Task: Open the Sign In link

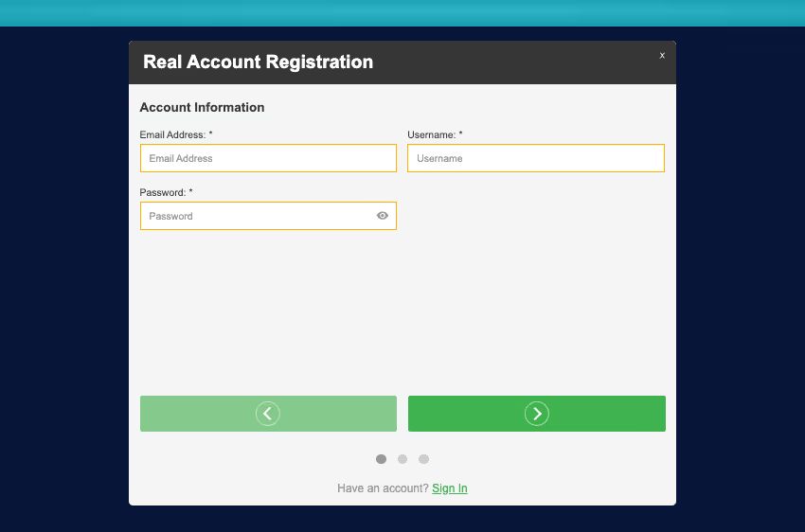Action: point(450,488)
